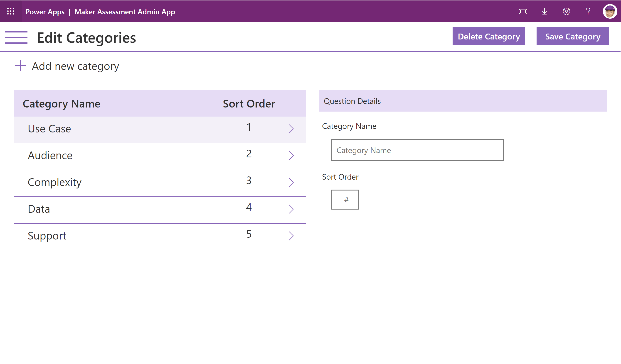
Task: Focus the Sort Order number field
Action: pos(345,200)
